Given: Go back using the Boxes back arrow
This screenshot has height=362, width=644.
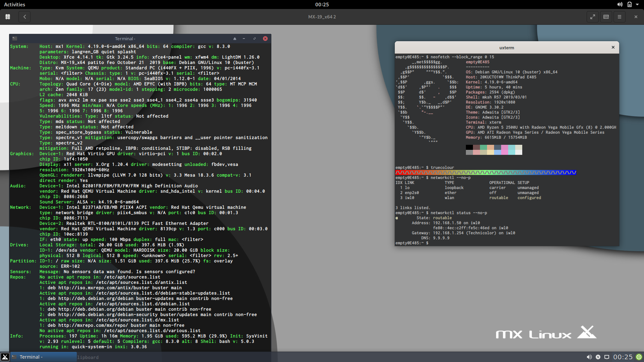Looking at the screenshot, I should coord(24,17).
